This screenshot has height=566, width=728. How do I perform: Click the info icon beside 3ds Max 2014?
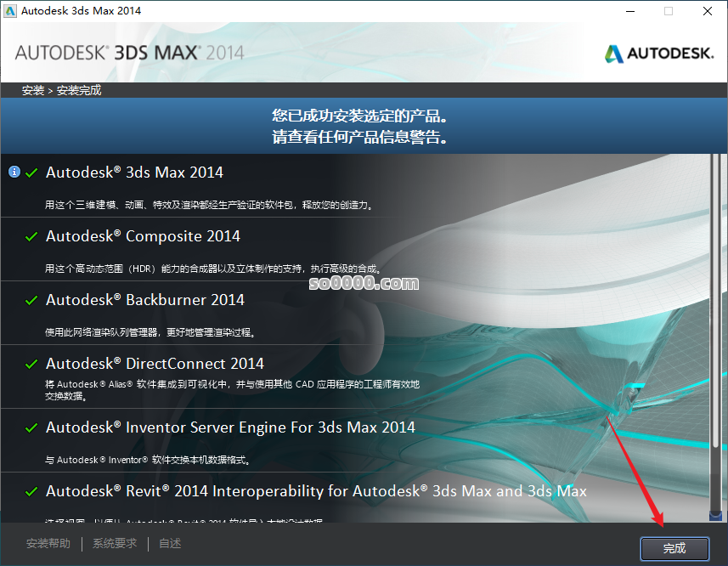[x=14, y=172]
